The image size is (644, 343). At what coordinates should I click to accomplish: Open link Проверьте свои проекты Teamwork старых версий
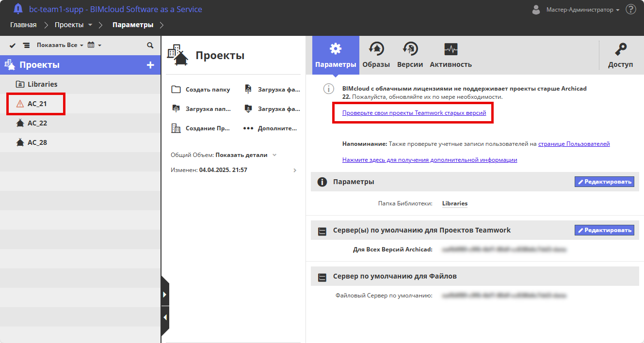click(414, 113)
